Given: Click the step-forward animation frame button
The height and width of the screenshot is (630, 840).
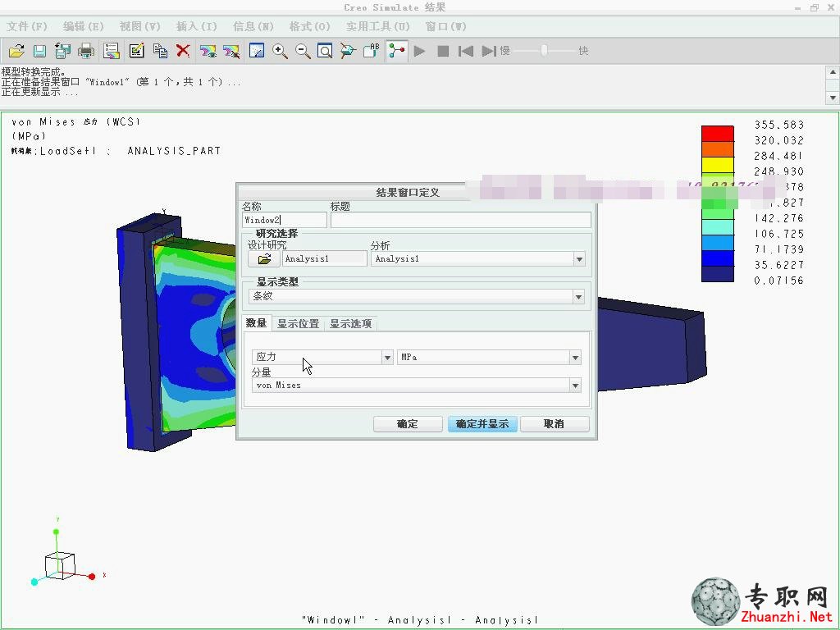Looking at the screenshot, I should [489, 51].
